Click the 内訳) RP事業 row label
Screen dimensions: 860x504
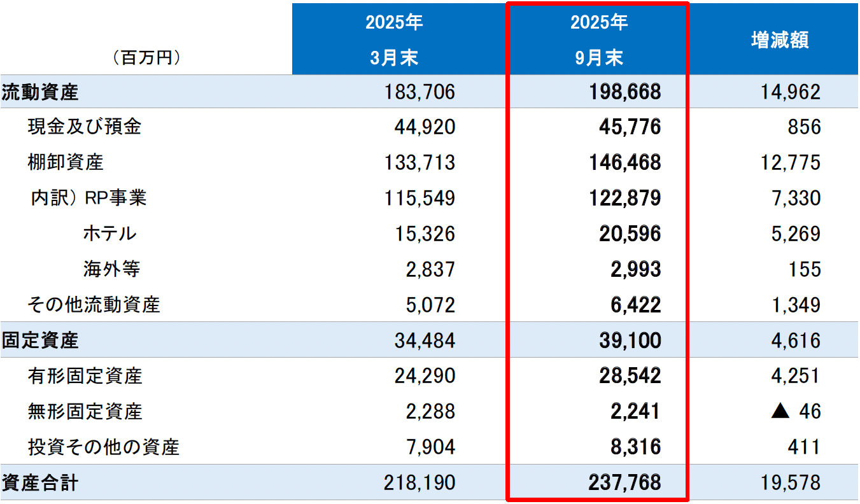89,198
